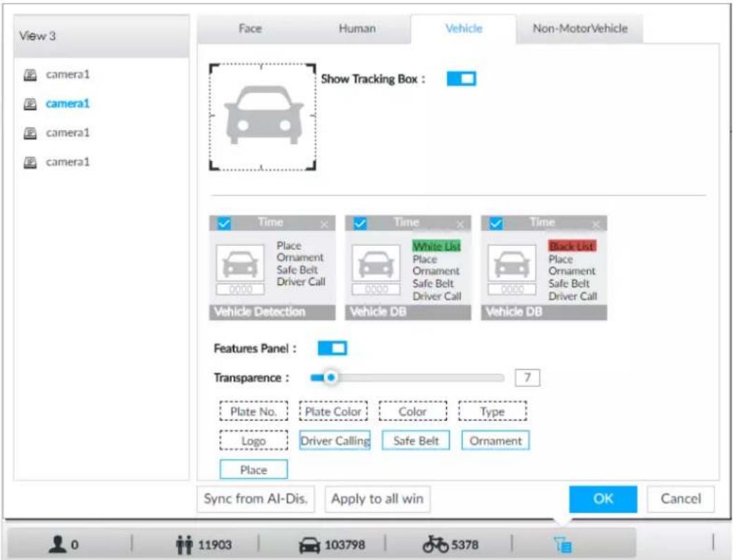733x560 pixels.
Task: Click the Black List card car thumbnail
Action: pyautogui.click(x=512, y=263)
